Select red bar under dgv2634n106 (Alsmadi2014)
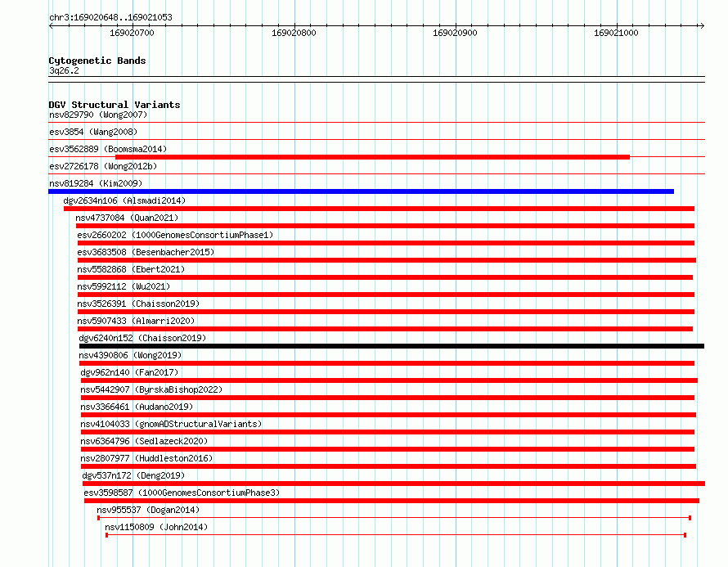The image size is (728, 567). [379, 209]
